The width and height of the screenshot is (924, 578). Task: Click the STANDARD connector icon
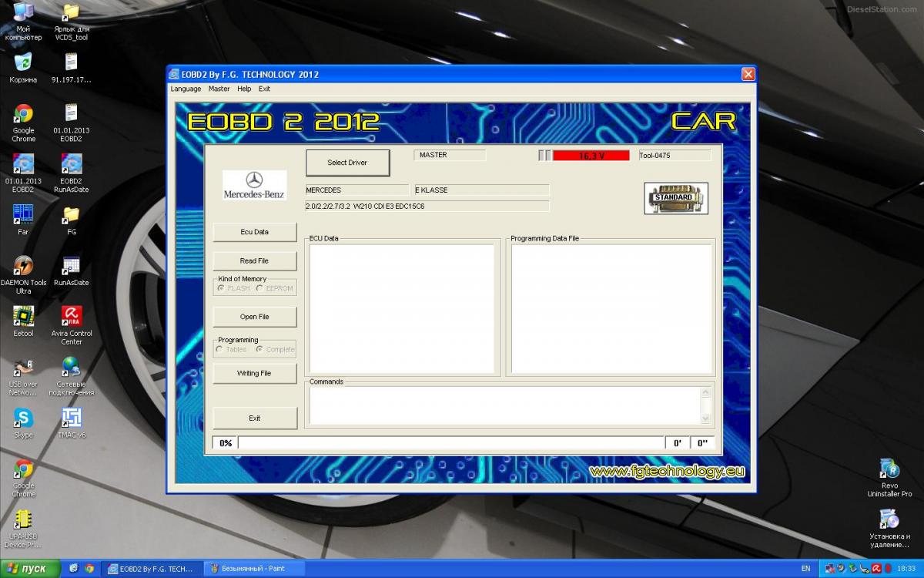pyautogui.click(x=675, y=198)
